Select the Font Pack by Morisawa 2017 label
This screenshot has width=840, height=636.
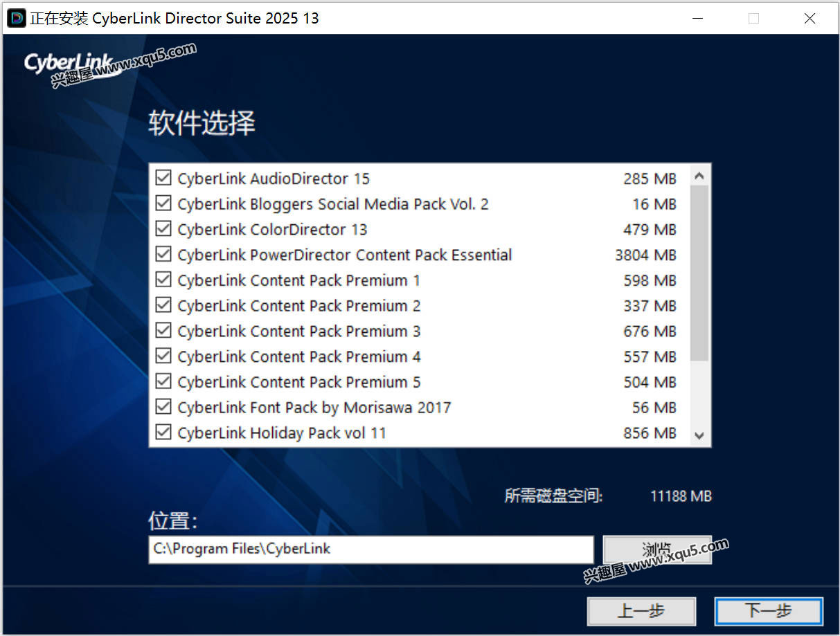click(x=314, y=408)
